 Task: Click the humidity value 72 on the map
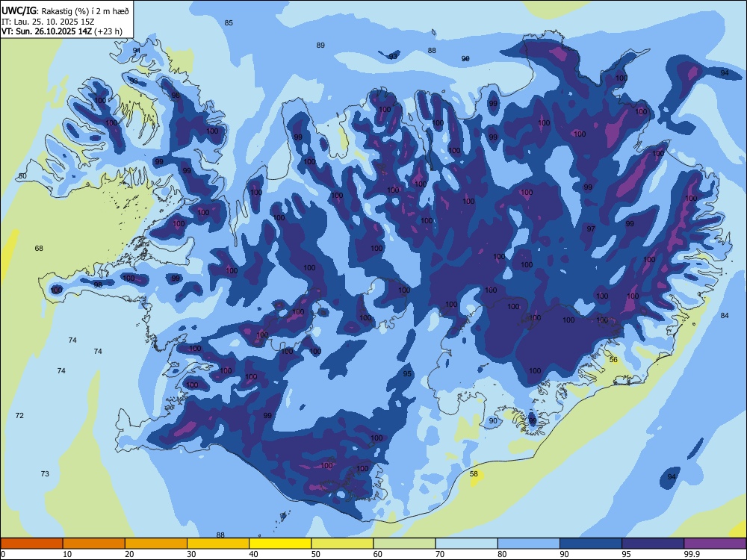pyautogui.click(x=19, y=416)
